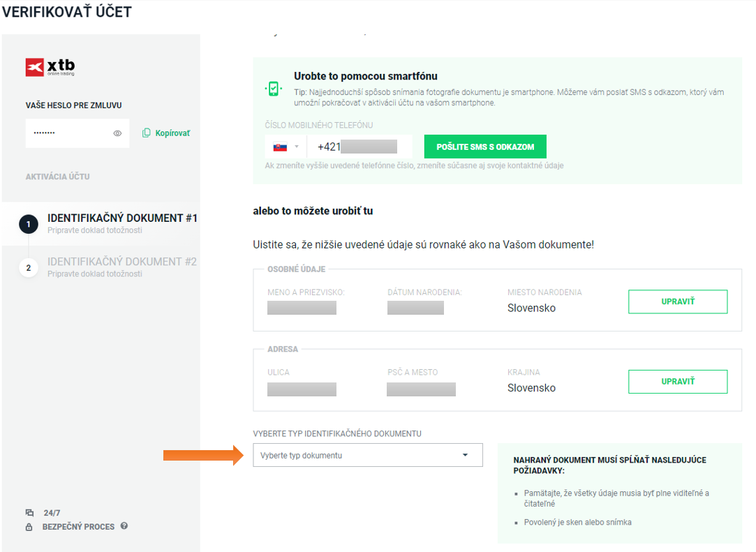This screenshot has width=756, height=552.
Task: Expand the Vyberte typ dokumentu dropdown
Action: coord(356,456)
